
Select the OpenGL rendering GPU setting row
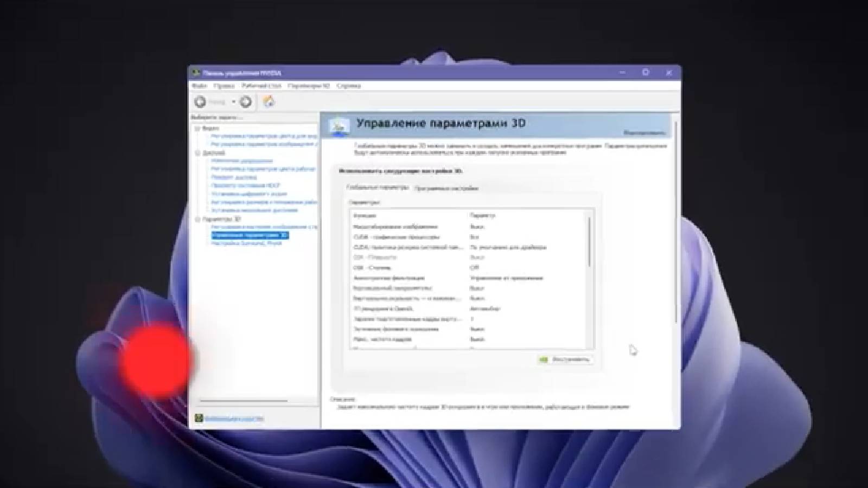pos(469,309)
